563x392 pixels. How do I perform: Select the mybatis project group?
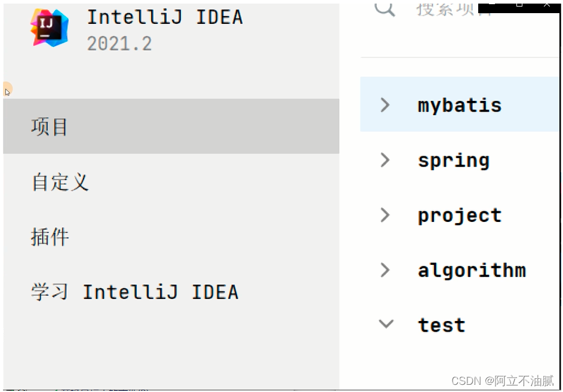point(460,106)
